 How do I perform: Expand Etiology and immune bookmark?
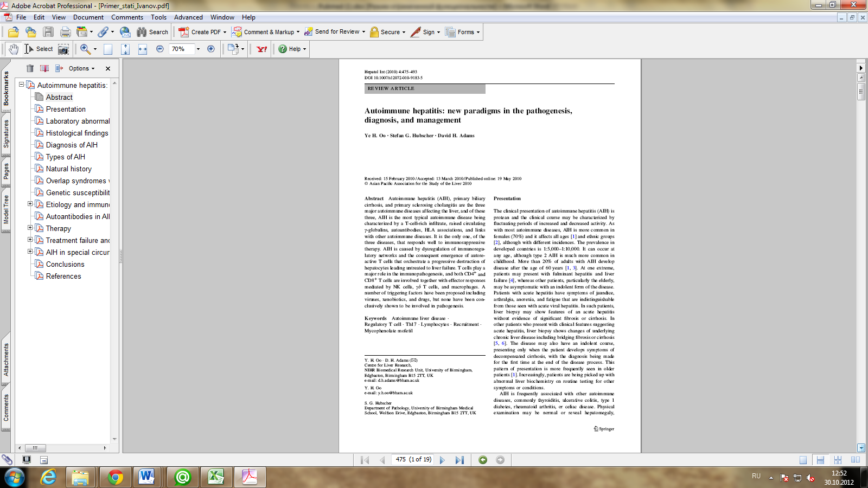pyautogui.click(x=30, y=204)
